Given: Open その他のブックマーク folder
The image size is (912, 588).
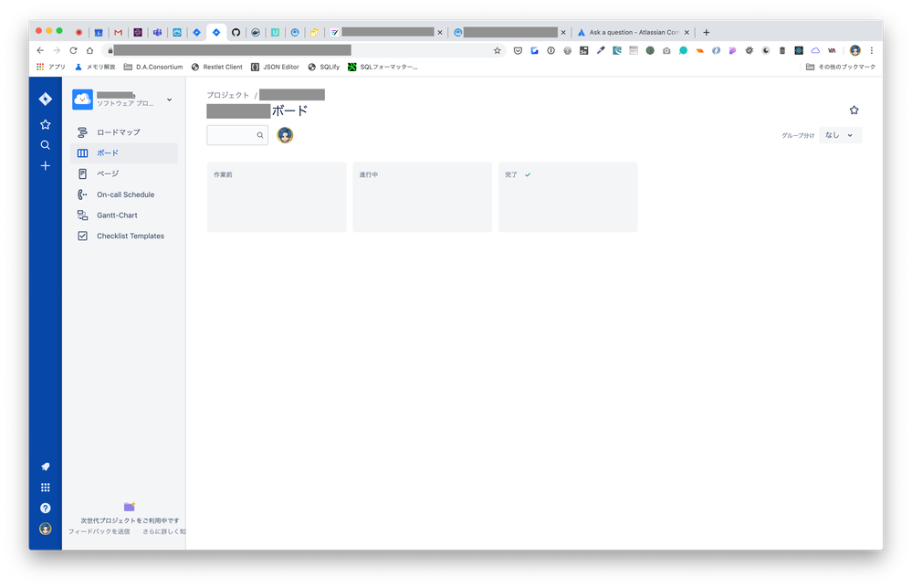Looking at the screenshot, I should click(841, 67).
